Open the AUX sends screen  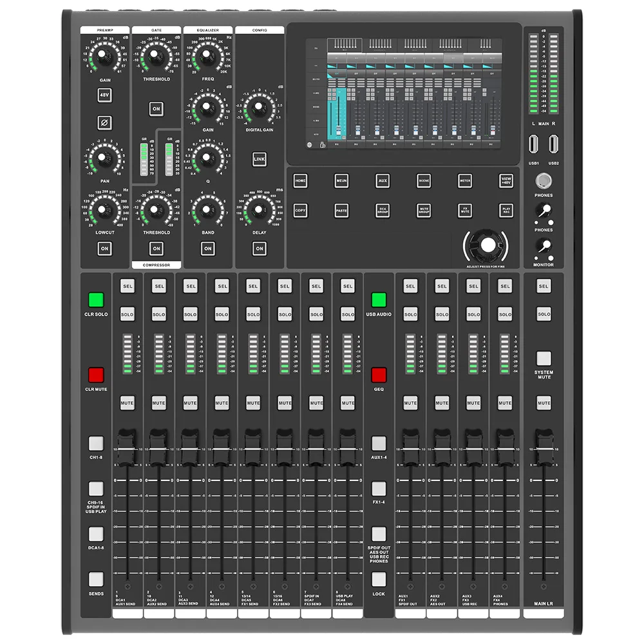[x=383, y=181]
